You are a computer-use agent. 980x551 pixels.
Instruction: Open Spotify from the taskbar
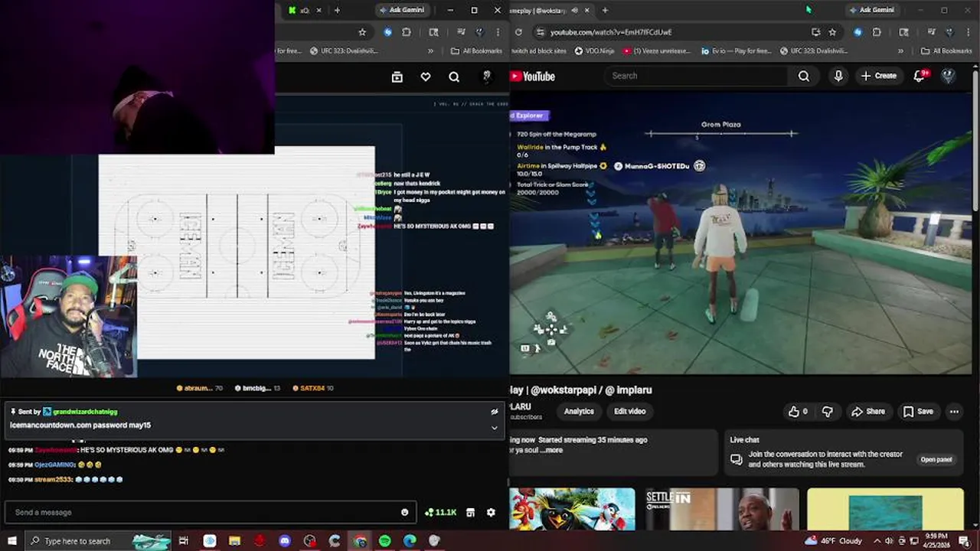point(384,541)
